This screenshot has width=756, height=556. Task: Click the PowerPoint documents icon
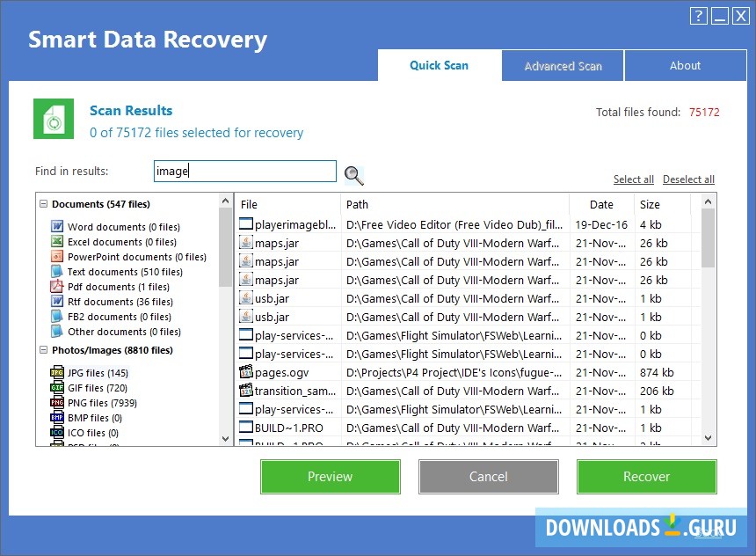[x=57, y=256]
